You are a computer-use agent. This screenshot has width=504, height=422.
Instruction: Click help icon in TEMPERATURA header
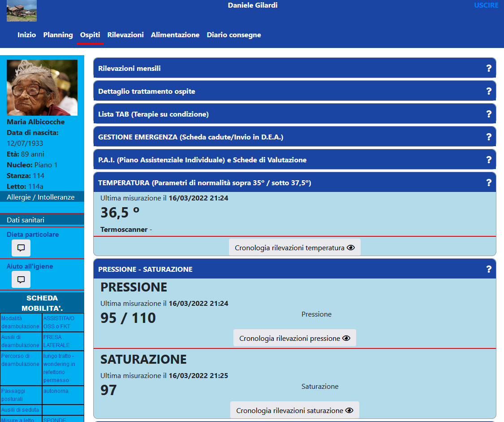point(489,183)
